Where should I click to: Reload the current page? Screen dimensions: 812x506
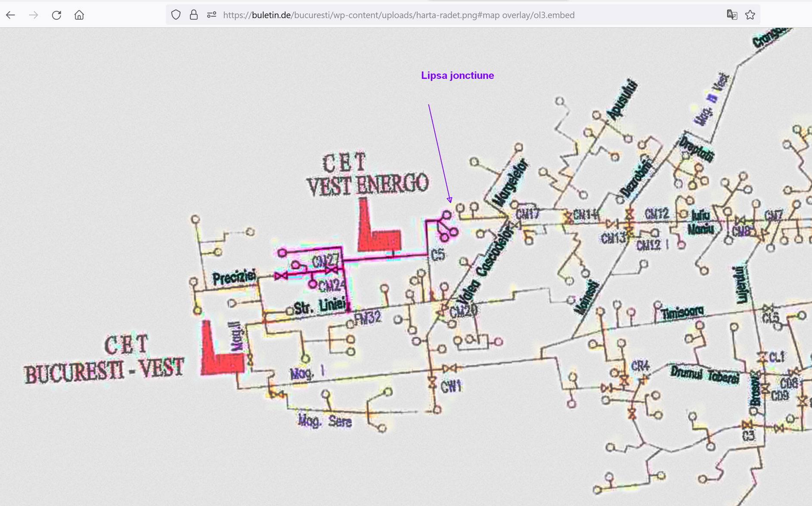click(56, 15)
